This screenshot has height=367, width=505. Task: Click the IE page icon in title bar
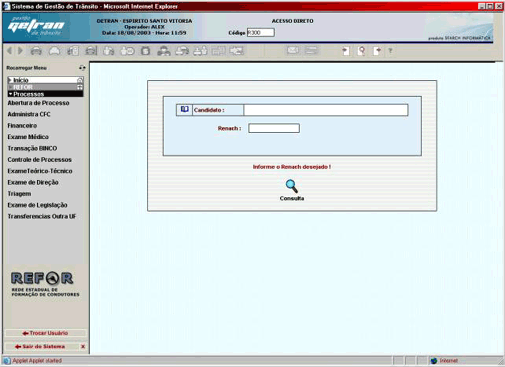[x=6, y=6]
